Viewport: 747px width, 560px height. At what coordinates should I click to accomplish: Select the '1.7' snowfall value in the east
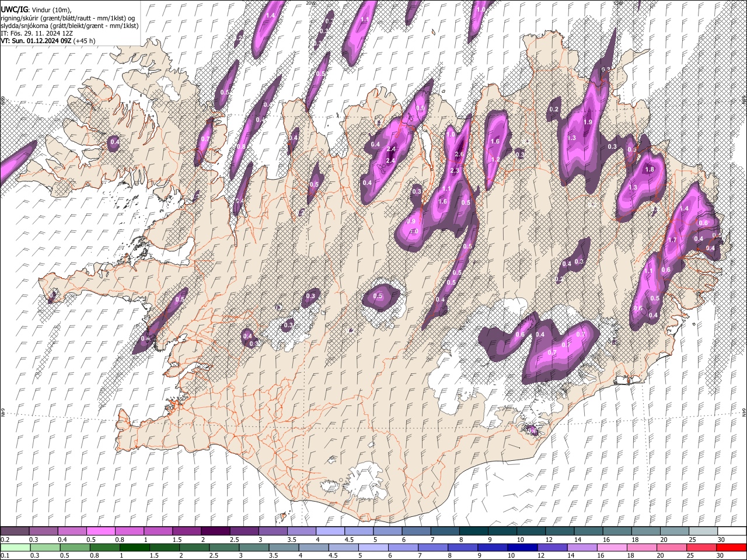672,240
